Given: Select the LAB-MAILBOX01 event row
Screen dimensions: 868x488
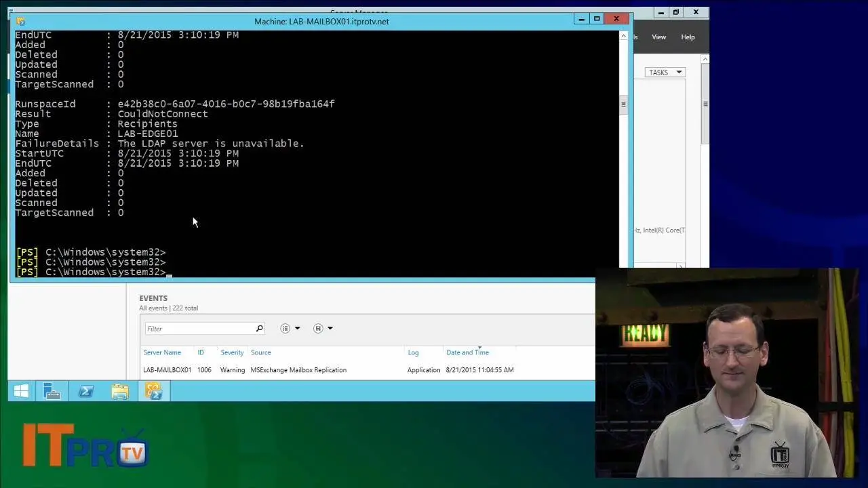Looking at the screenshot, I should click(x=368, y=370).
